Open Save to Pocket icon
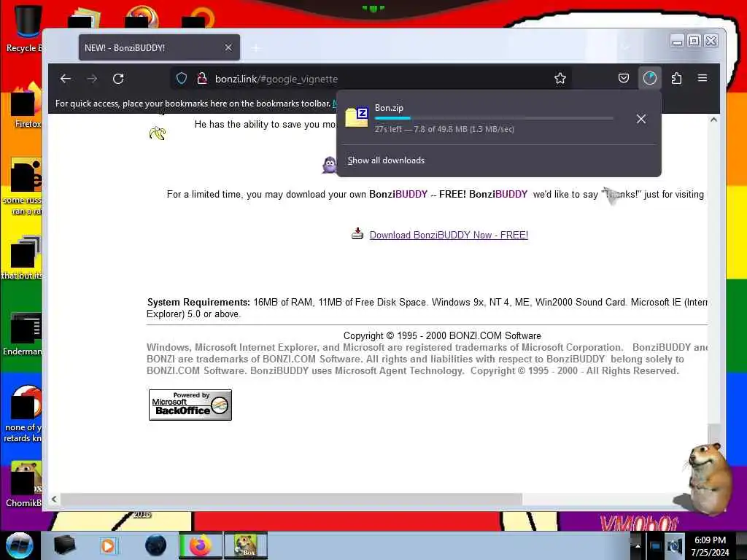 coord(624,78)
